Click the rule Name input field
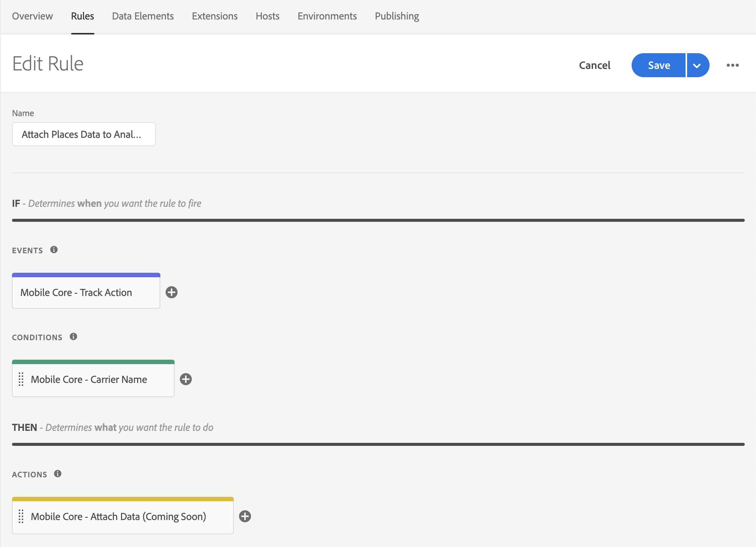 tap(84, 134)
